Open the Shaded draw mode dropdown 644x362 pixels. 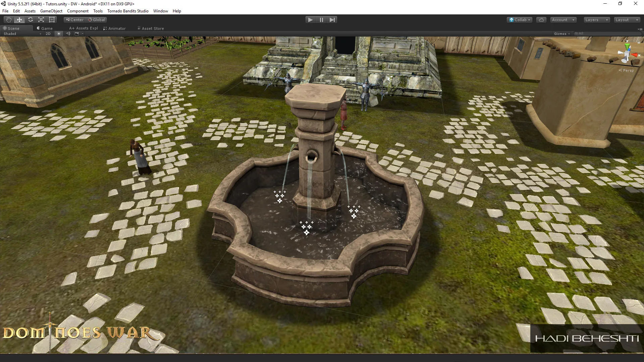pyautogui.click(x=22, y=34)
